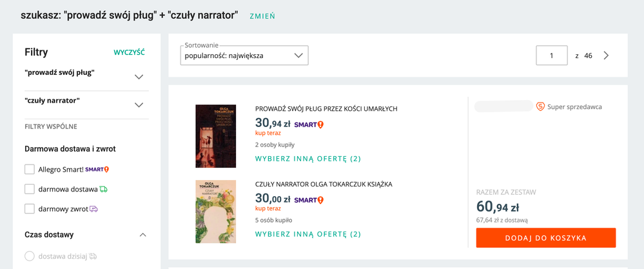This screenshot has height=269, width=644.
Task: Go to the next results page arrow
Action: click(x=606, y=55)
